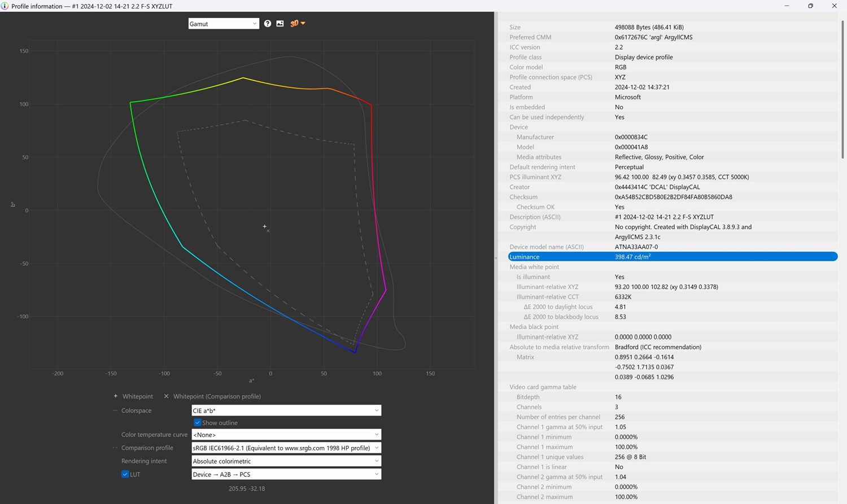Click the 'ΔE 2000 to daylight locus' label

(x=558, y=307)
